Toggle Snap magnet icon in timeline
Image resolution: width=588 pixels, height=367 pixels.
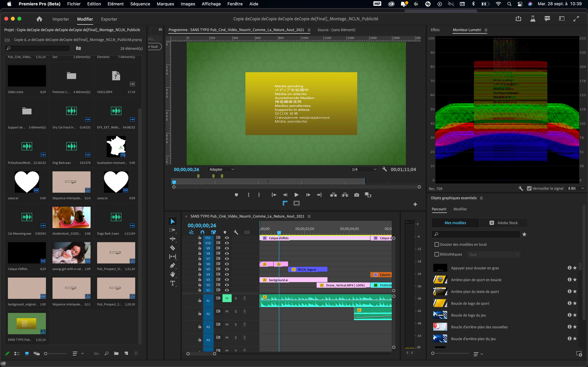coord(202,232)
